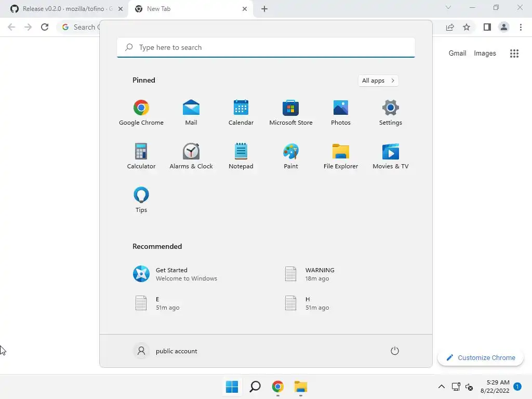Open the Images link

point(485,54)
